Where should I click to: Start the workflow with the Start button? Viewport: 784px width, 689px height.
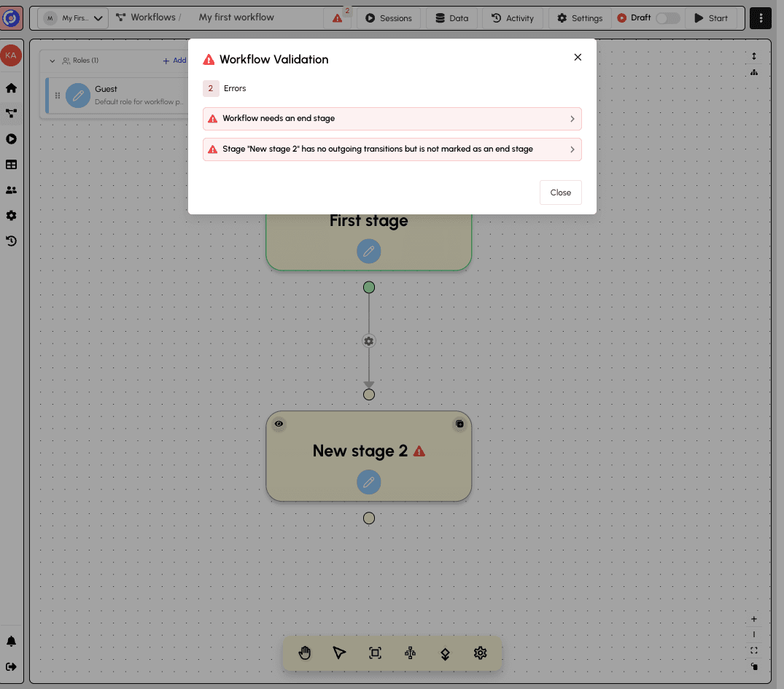(711, 17)
